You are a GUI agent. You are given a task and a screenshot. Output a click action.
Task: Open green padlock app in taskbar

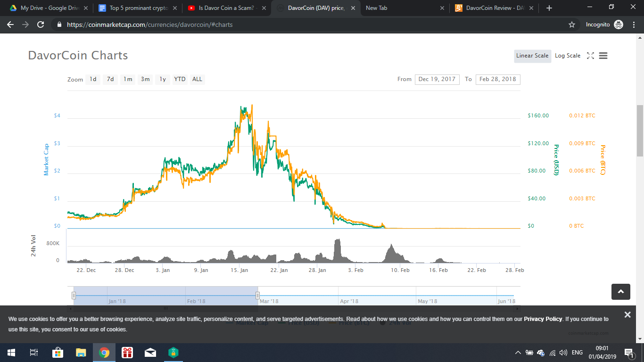173,352
